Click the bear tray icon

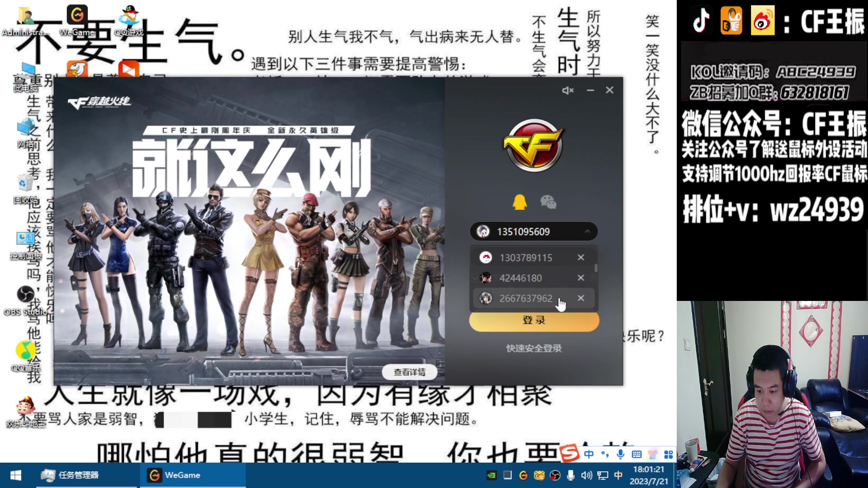[539, 475]
